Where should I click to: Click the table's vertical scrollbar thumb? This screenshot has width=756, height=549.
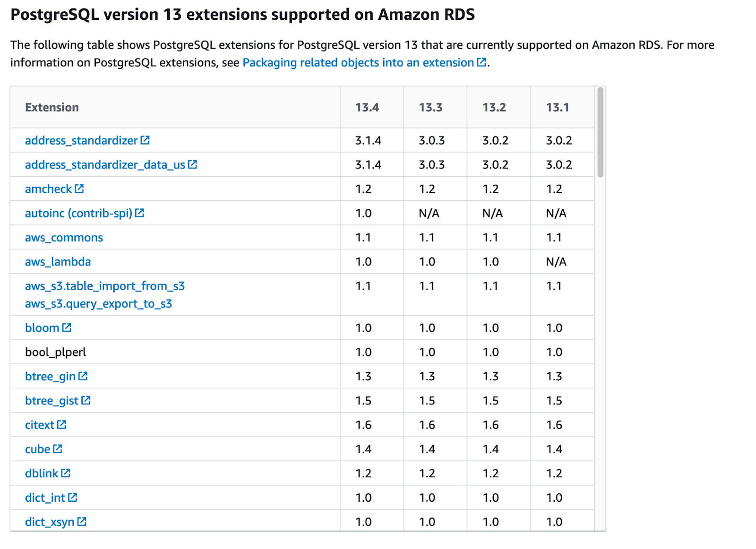600,132
